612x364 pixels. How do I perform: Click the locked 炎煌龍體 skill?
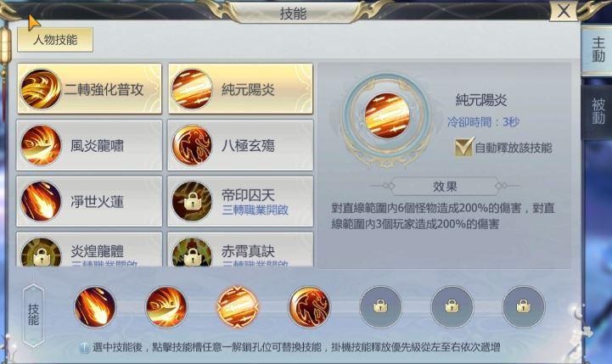(x=89, y=249)
